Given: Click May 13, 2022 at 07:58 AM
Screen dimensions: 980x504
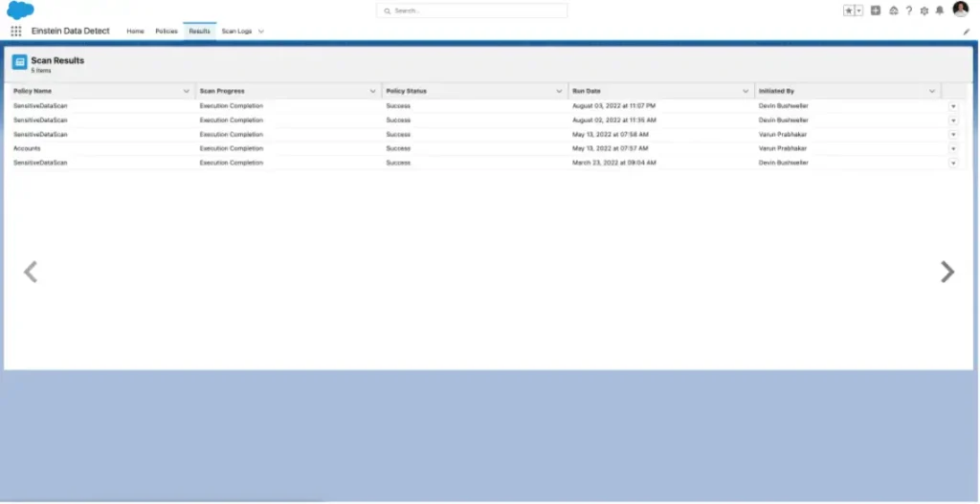Looking at the screenshot, I should 610,134.
